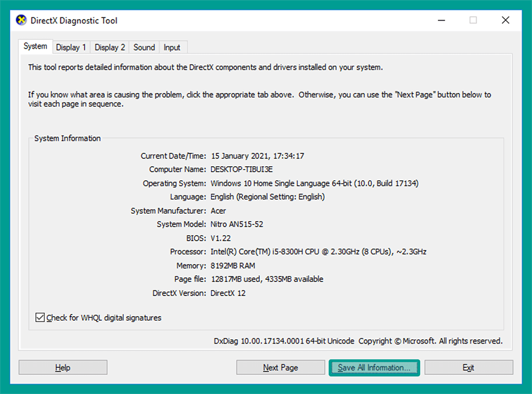Click the BIOS value V1.22
Viewport: 532px width, 394px height.
tap(221, 238)
